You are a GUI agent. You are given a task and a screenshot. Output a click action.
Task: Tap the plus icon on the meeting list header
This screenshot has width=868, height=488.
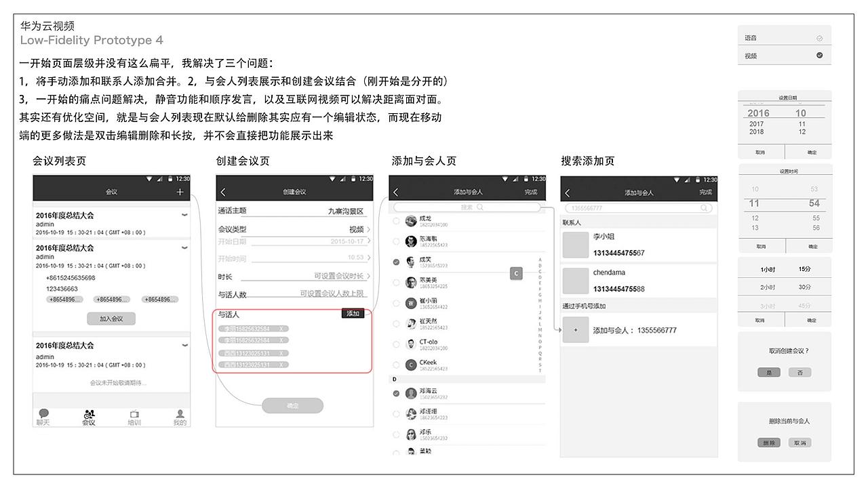[180, 192]
